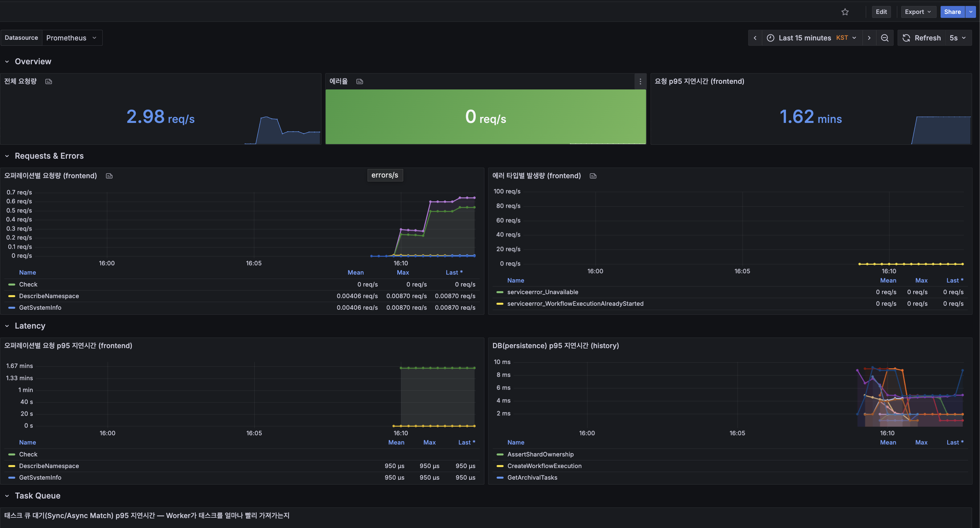
Task: Open the 5s refresh interval dropdown
Action: tap(958, 38)
